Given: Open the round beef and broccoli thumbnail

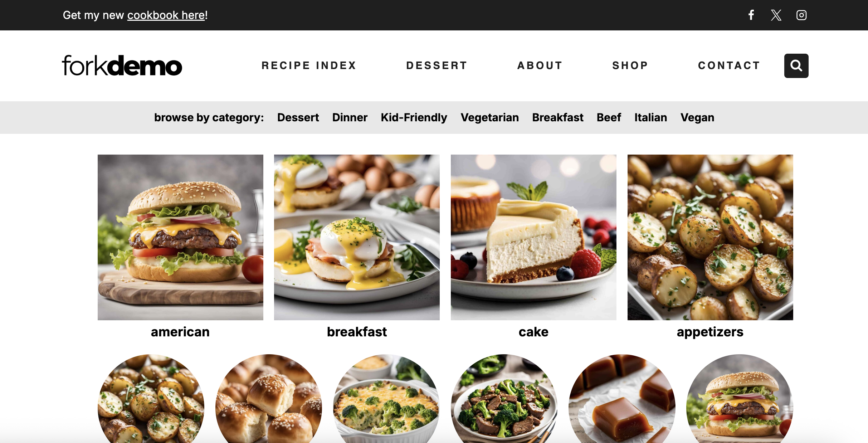Looking at the screenshot, I should coord(504,399).
